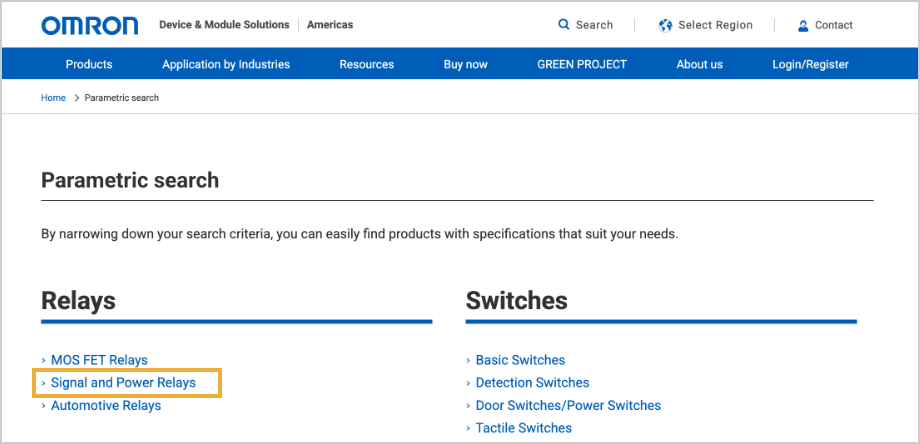
Task: Open the Products menu
Action: [89, 64]
